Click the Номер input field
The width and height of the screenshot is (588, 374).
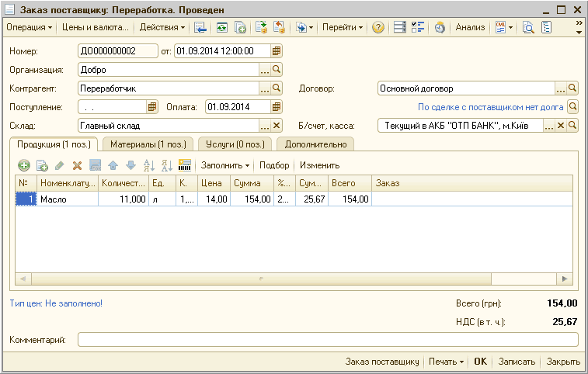[x=118, y=51]
